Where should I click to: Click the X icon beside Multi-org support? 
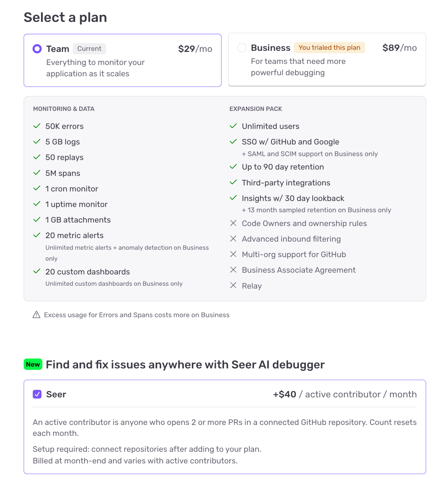pos(233,254)
